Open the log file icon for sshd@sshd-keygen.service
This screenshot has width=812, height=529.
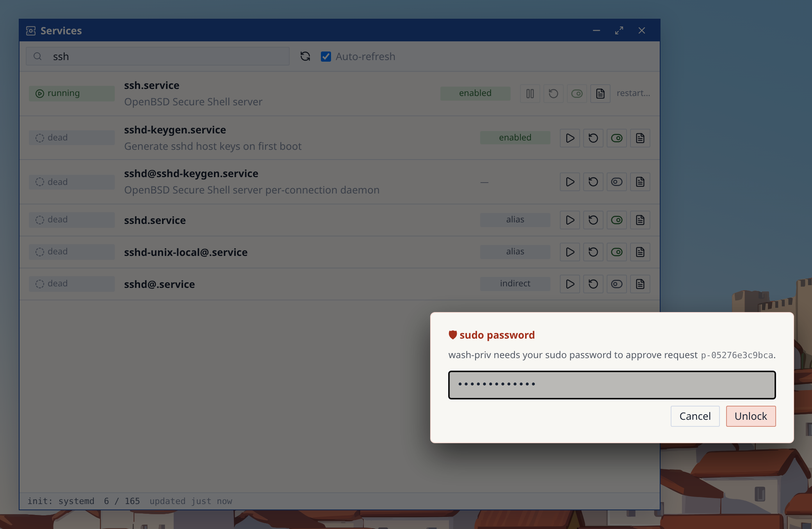coord(640,182)
